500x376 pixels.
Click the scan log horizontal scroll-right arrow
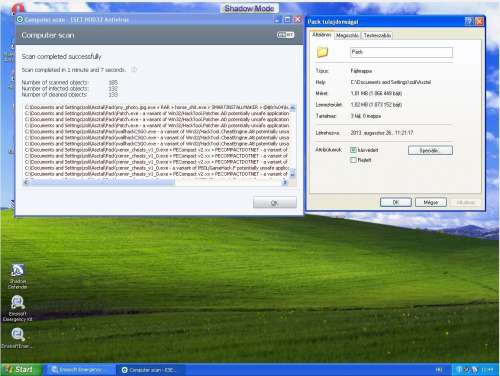pos(285,182)
